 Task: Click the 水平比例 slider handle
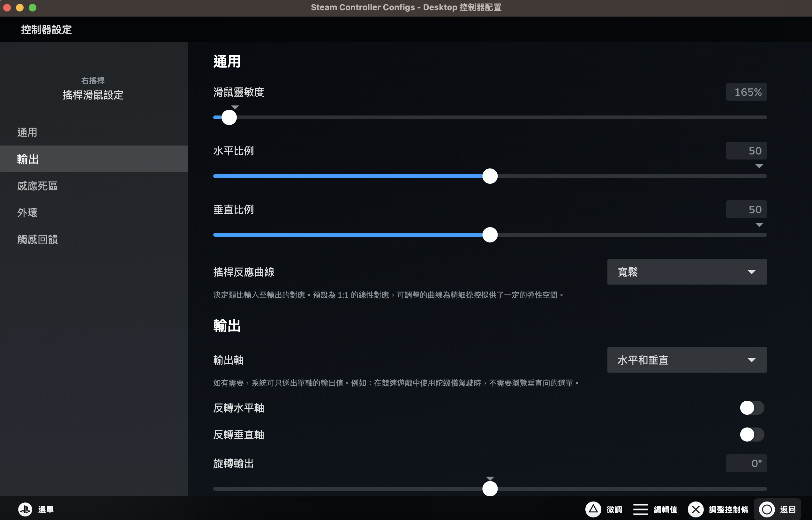click(490, 176)
